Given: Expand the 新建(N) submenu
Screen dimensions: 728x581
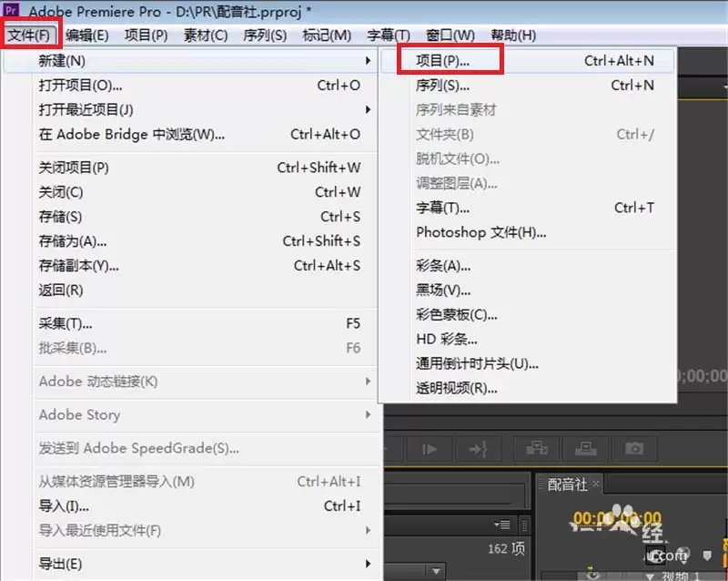Looking at the screenshot, I should tap(369, 61).
